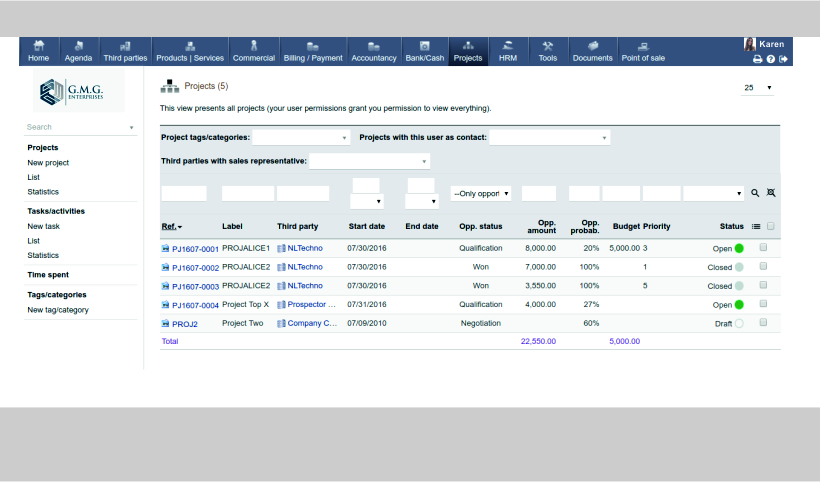Screen dimensions: 820x482
Task: Open the '--Only opport' status filter dropdown
Action: click(481, 193)
